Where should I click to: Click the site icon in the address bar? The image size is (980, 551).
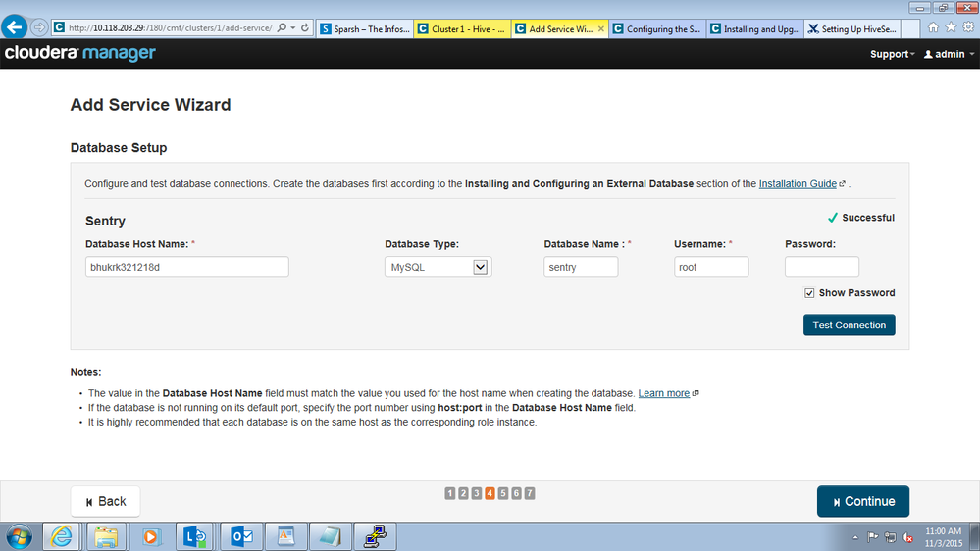(59, 27)
